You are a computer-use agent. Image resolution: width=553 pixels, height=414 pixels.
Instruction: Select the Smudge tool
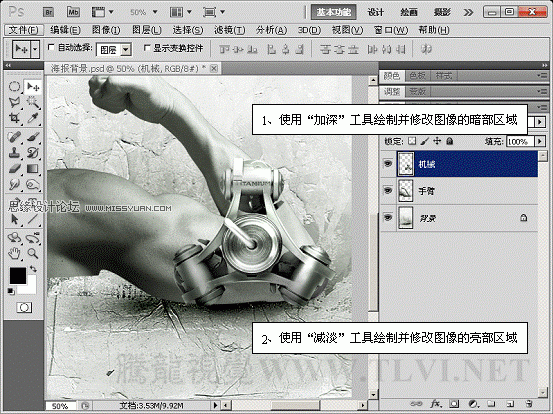point(14,184)
